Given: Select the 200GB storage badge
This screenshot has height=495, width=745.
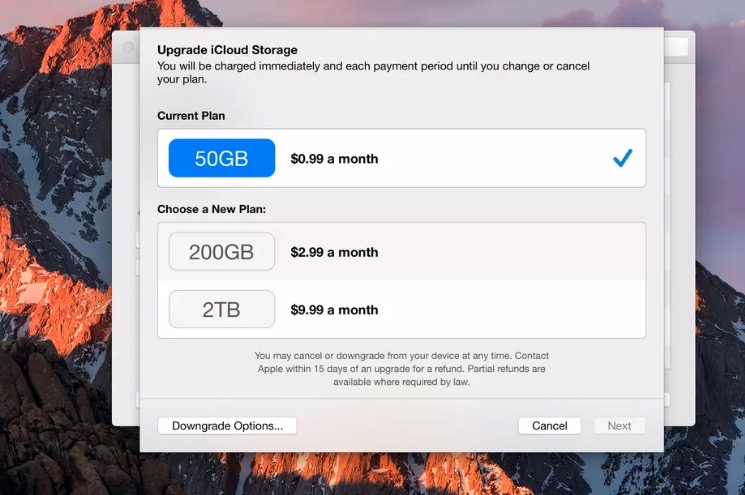Looking at the screenshot, I should click(x=221, y=252).
